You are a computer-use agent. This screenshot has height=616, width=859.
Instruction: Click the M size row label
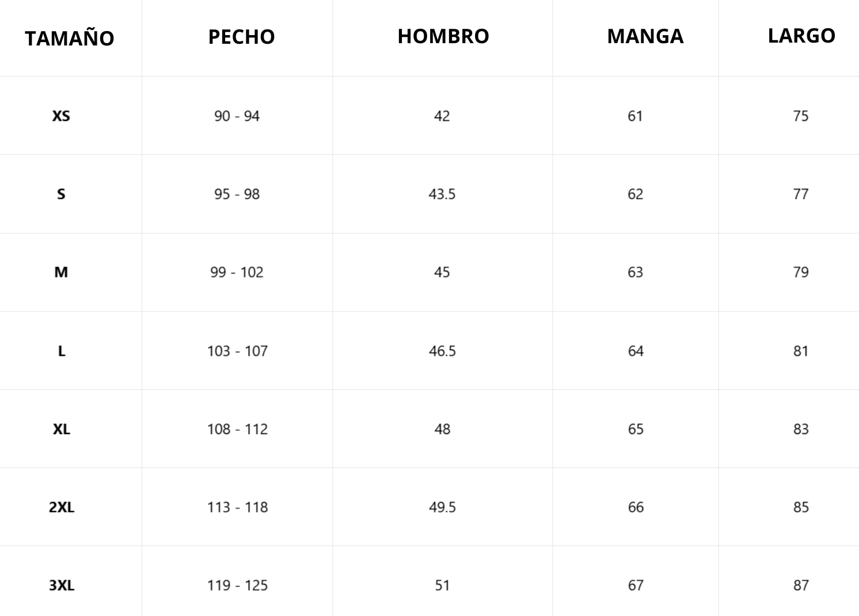[61, 272]
